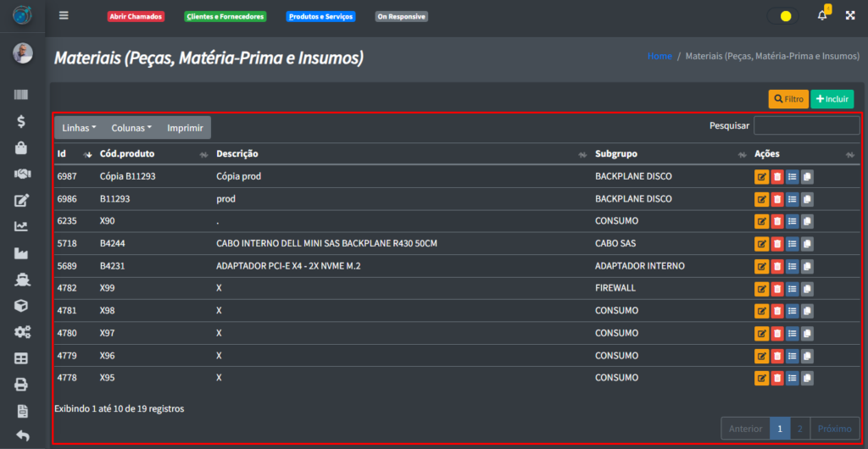This screenshot has width=868, height=449.
Task: Open the list details icon for row B4231
Action: click(793, 266)
